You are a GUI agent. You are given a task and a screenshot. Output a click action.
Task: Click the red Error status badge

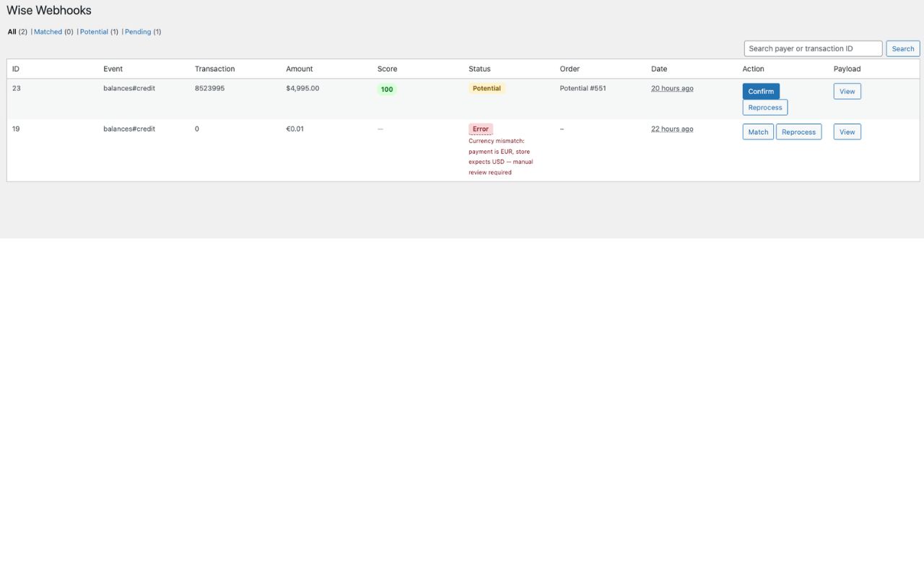(481, 129)
